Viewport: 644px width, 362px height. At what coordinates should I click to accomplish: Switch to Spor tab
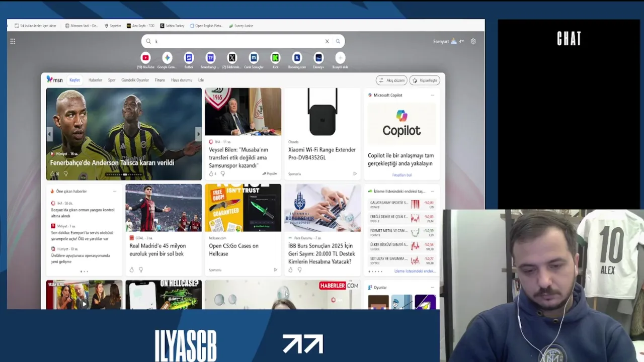[x=112, y=80]
